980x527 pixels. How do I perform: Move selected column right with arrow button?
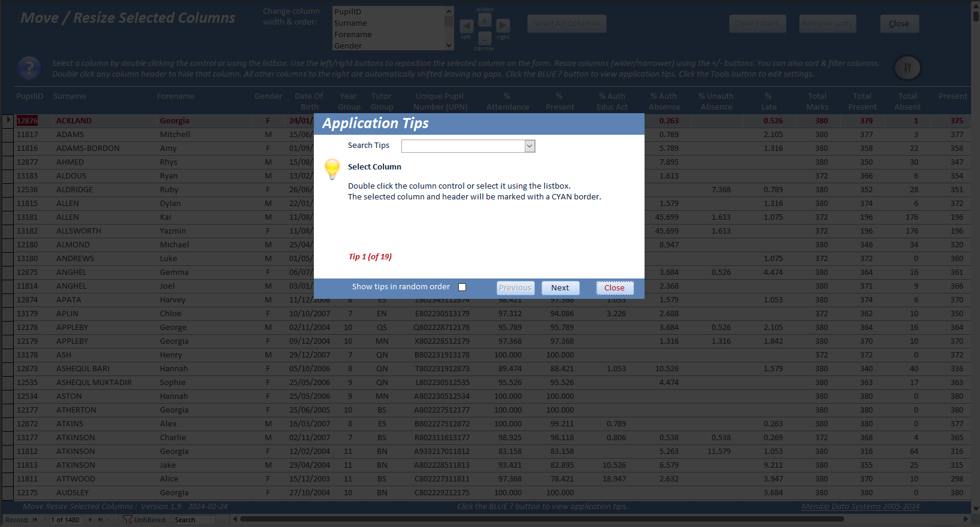point(503,26)
